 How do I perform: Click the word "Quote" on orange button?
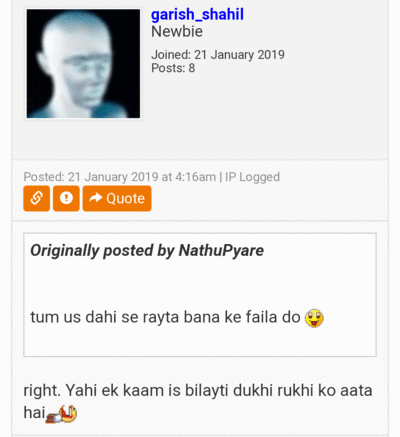click(x=126, y=199)
